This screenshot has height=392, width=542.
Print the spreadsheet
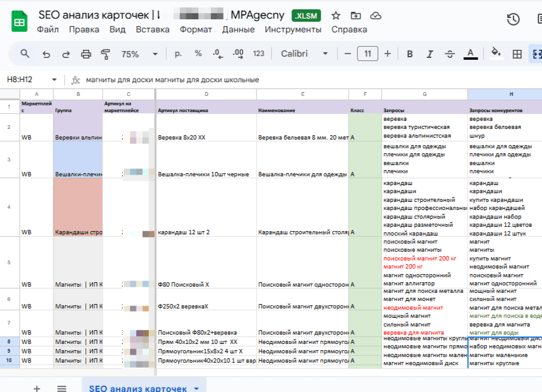[x=86, y=54]
